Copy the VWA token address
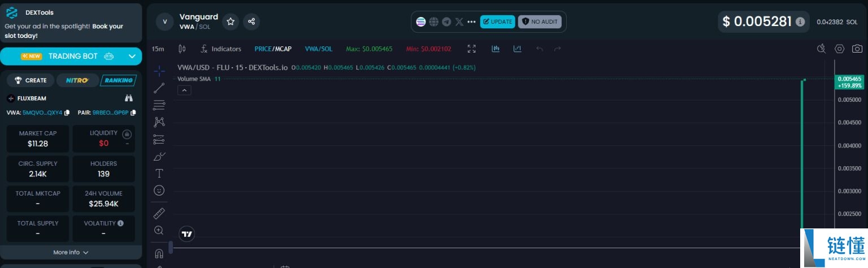This screenshot has height=268, width=868. point(67,113)
